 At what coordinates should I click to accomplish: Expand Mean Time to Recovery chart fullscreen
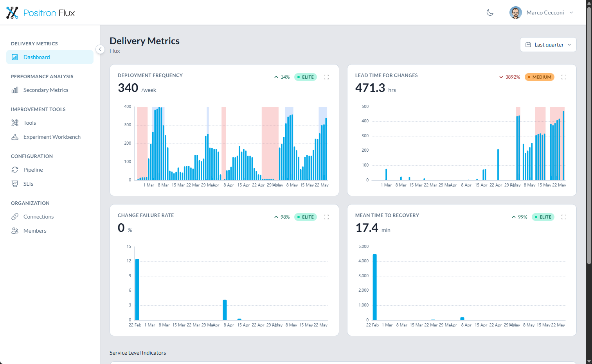click(x=564, y=217)
